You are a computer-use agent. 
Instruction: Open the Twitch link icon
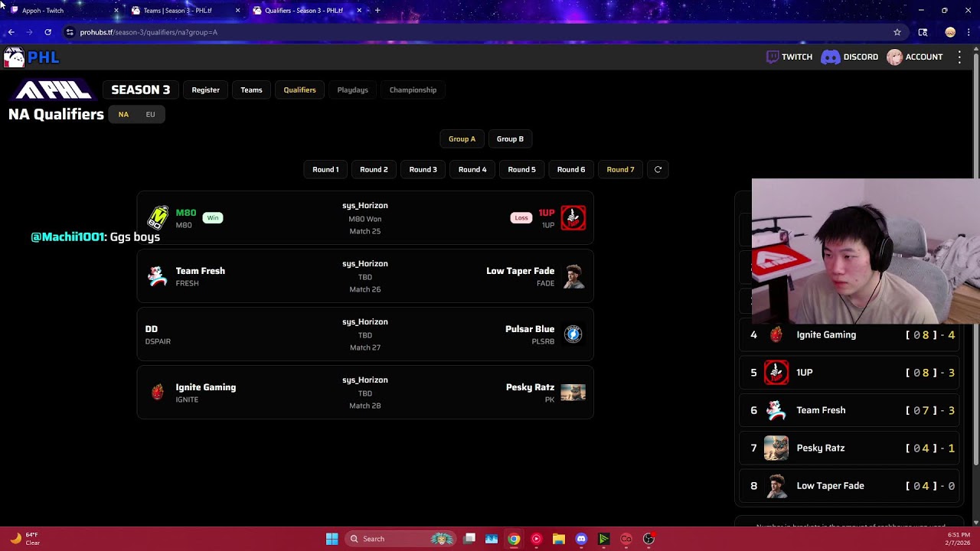tap(773, 57)
